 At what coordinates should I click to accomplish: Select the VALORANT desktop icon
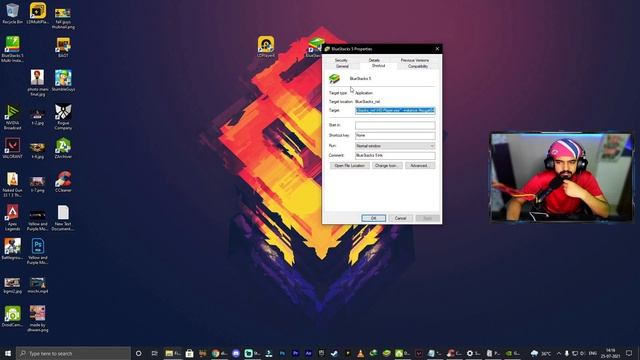[x=12, y=148]
